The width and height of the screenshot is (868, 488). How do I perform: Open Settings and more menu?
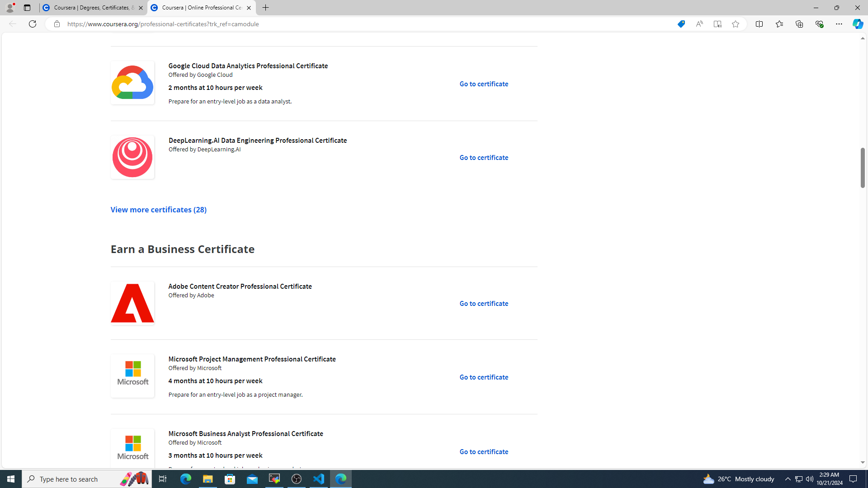point(839,24)
